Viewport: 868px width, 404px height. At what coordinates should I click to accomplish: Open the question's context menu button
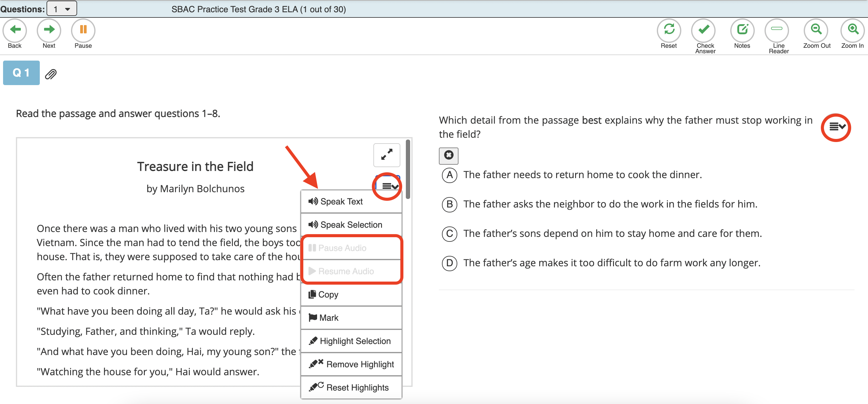tap(836, 127)
